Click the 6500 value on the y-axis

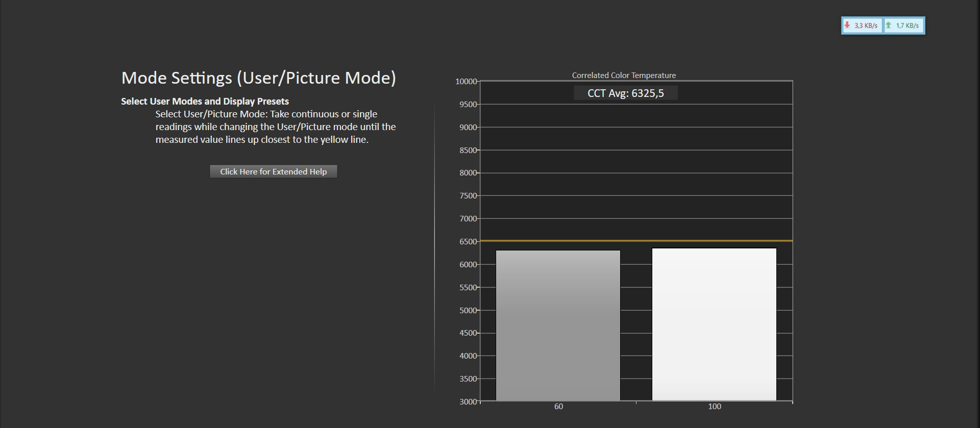point(468,242)
